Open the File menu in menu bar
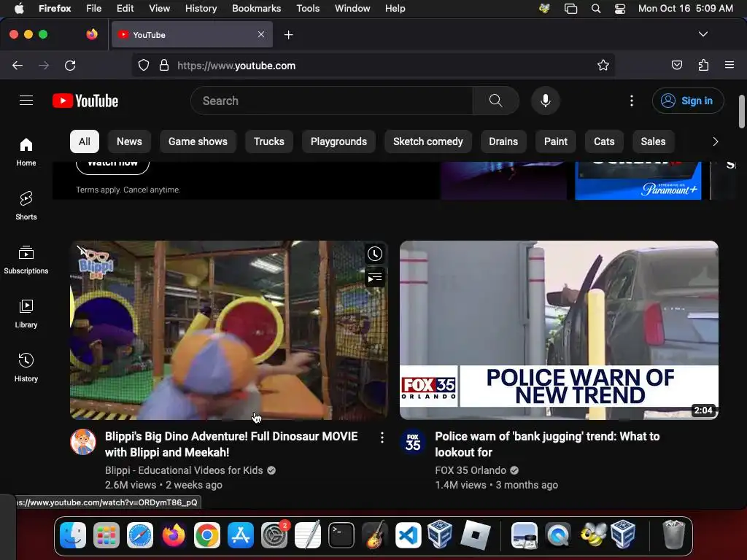 pos(94,8)
